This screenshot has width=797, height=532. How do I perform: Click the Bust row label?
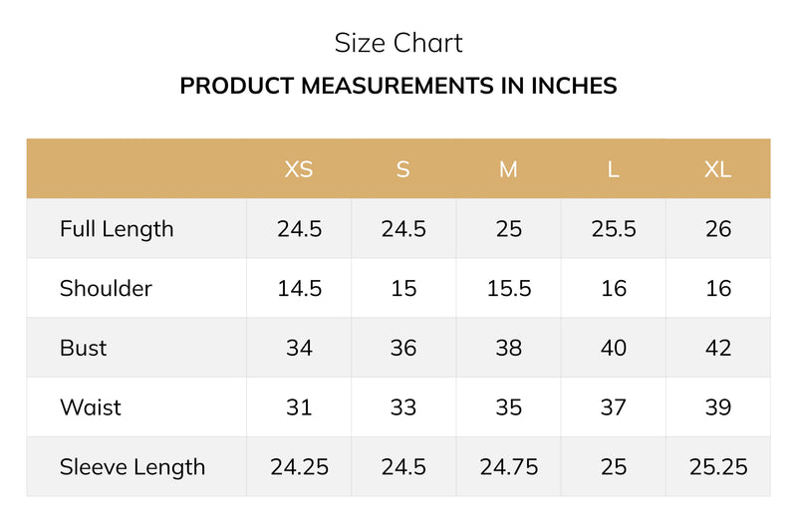[84, 348]
